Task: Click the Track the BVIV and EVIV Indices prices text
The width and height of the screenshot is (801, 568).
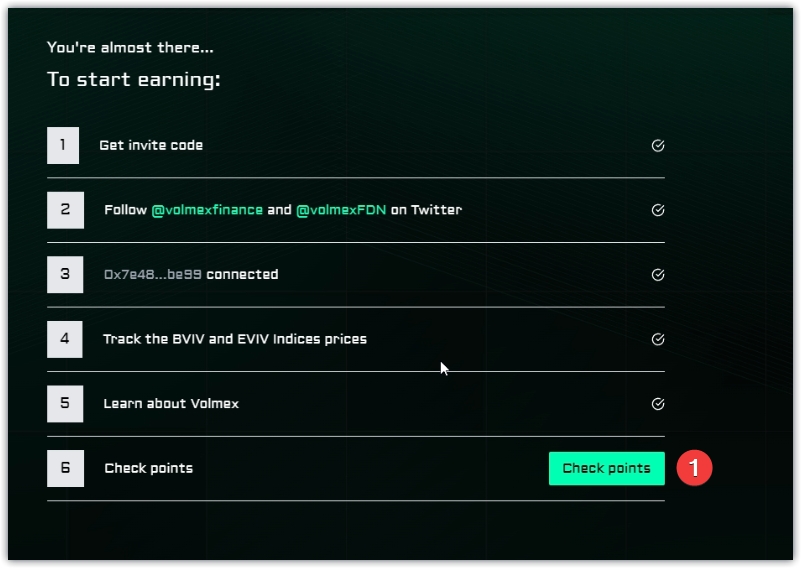Action: coord(235,339)
